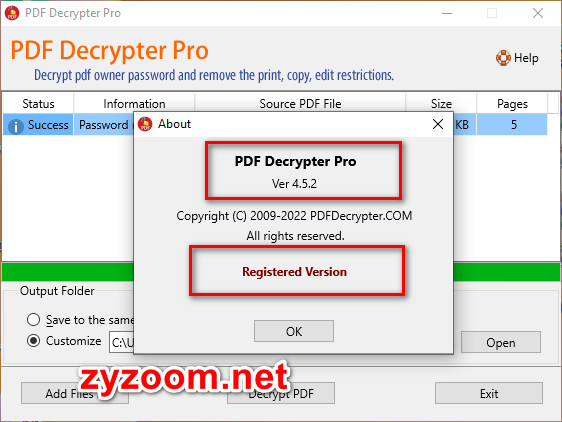Click the Add Files button
Screen dimensions: 562x422
coord(75,393)
